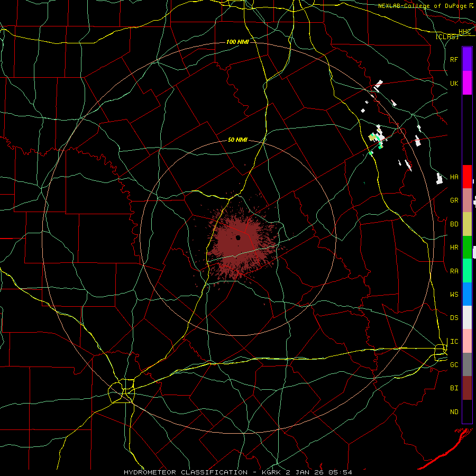Click the mint green RA legend swatch

[467, 271]
